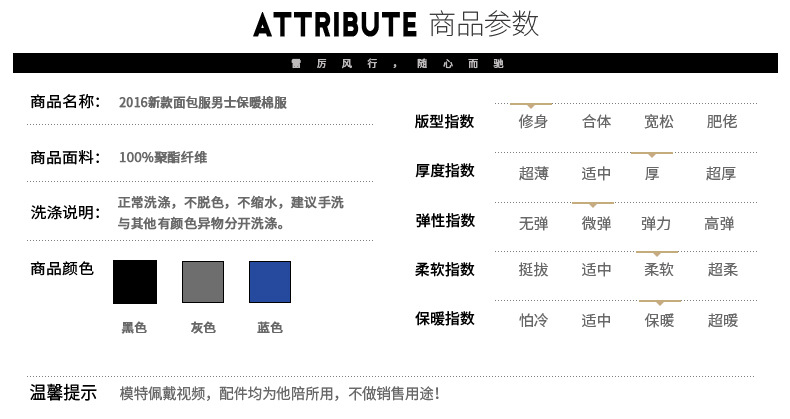Select 保暖 in warmth index row
The width and height of the screenshot is (790, 419).
click(x=659, y=320)
